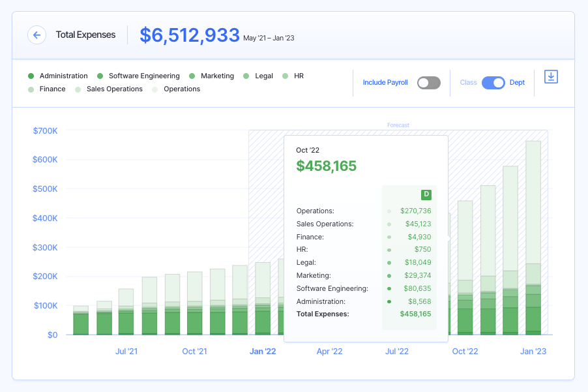Choose the Dept label option

tap(517, 83)
